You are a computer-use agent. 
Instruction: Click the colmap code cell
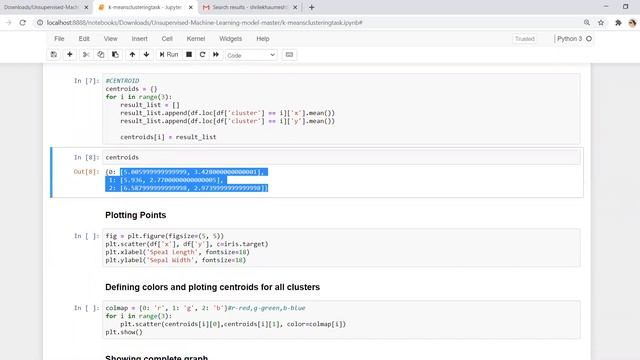coord(341,320)
